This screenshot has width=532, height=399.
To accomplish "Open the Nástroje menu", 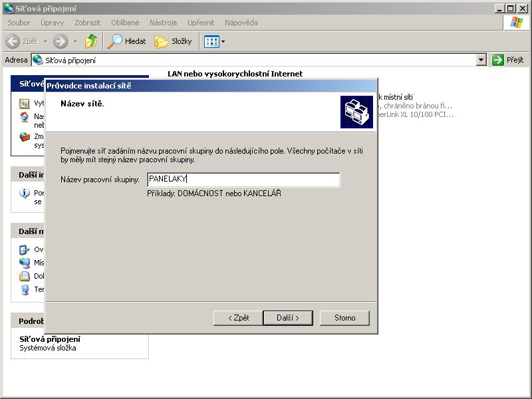I will tap(163, 23).
